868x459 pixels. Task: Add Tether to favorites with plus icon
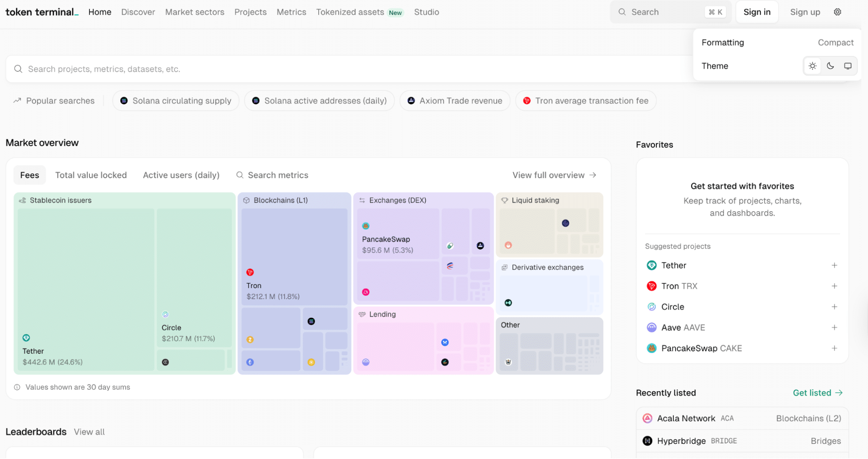pyautogui.click(x=834, y=265)
